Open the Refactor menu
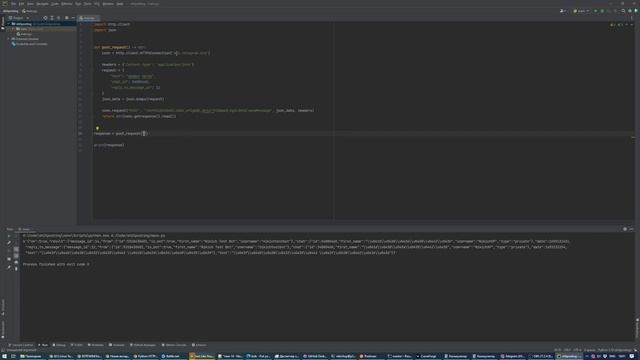640x360 pixels. 67,4
